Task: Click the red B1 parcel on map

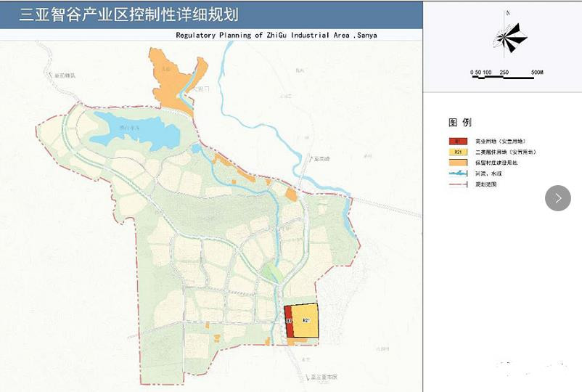Action: pos(289,321)
